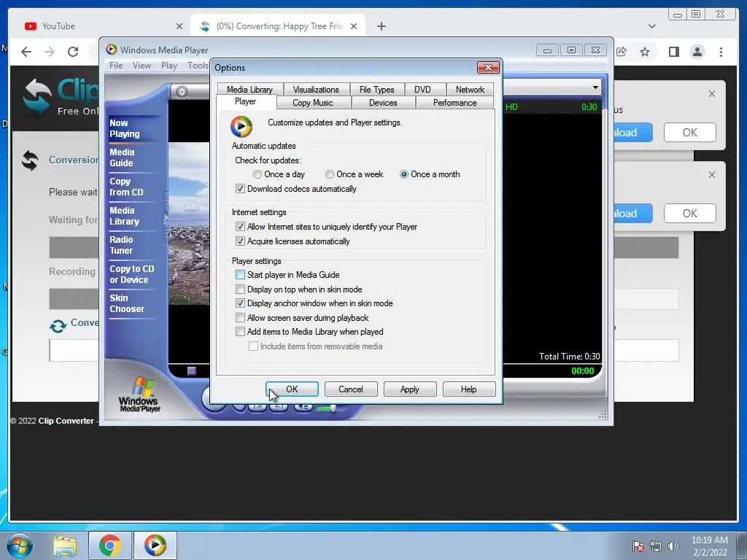Open the Chrome three-dot menu
This screenshot has height=560, width=747.
click(x=721, y=52)
